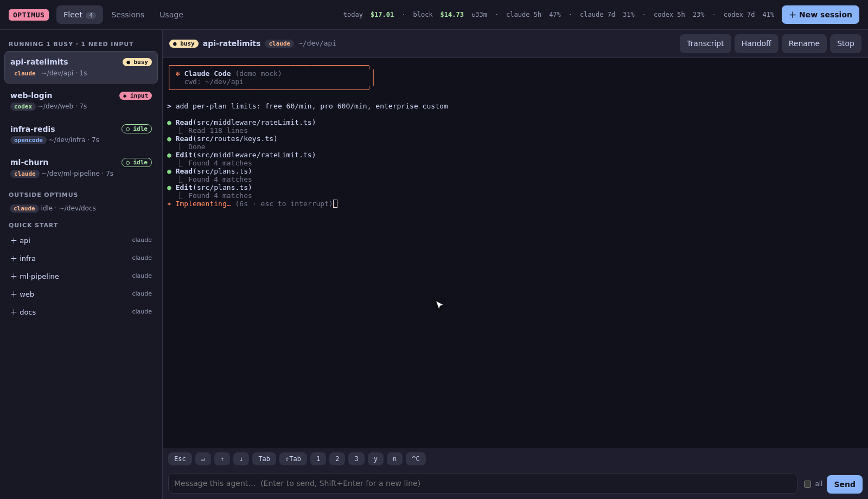This screenshot has width=868, height=499.
Task: Send the Tab key
Action: (x=264, y=459)
